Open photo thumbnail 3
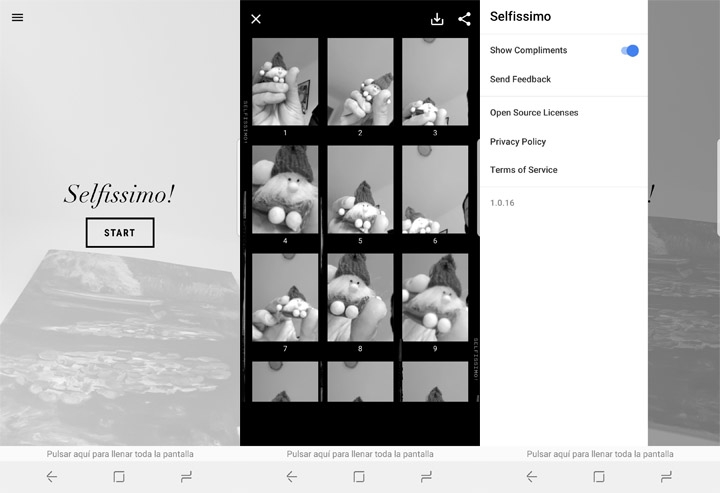The image size is (720, 493). (x=435, y=82)
